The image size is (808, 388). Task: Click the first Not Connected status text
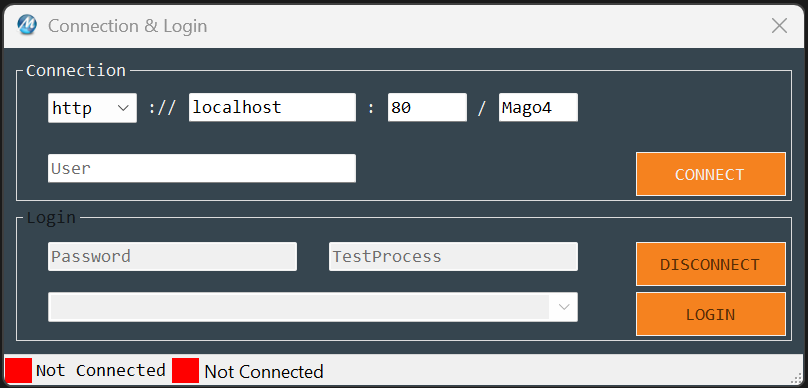pyautogui.click(x=100, y=370)
